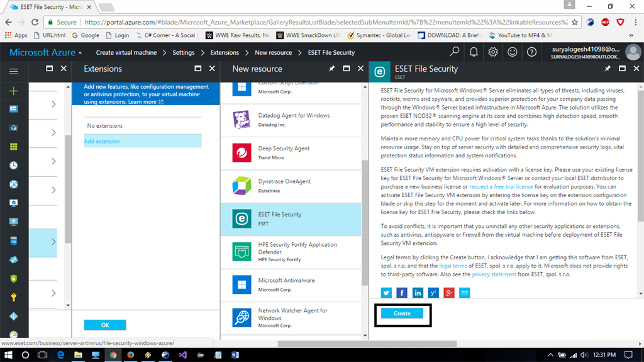This screenshot has height=362, width=644.
Task: Open the C# Corner bookmark
Action: tap(168, 35)
